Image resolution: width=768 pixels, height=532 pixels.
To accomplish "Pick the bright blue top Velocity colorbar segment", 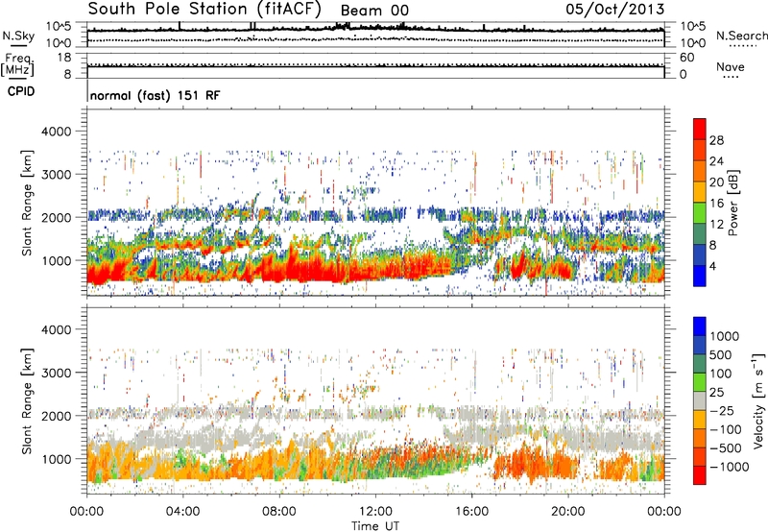I will (700, 326).
